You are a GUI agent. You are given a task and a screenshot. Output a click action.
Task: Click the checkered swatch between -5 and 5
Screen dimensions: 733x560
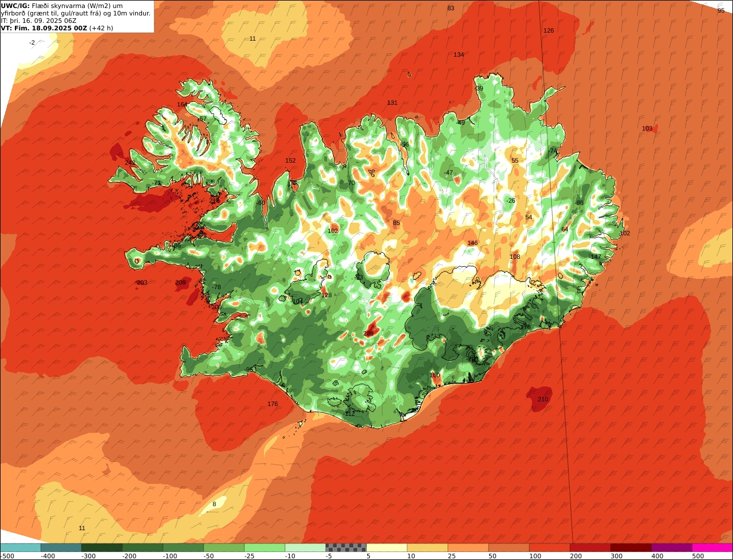pos(346,547)
